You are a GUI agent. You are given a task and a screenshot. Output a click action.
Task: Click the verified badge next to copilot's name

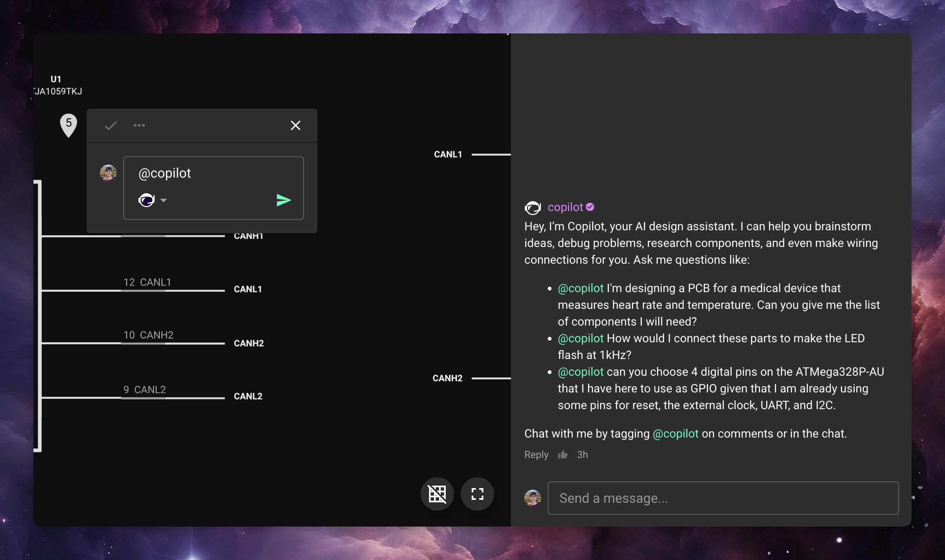[590, 207]
